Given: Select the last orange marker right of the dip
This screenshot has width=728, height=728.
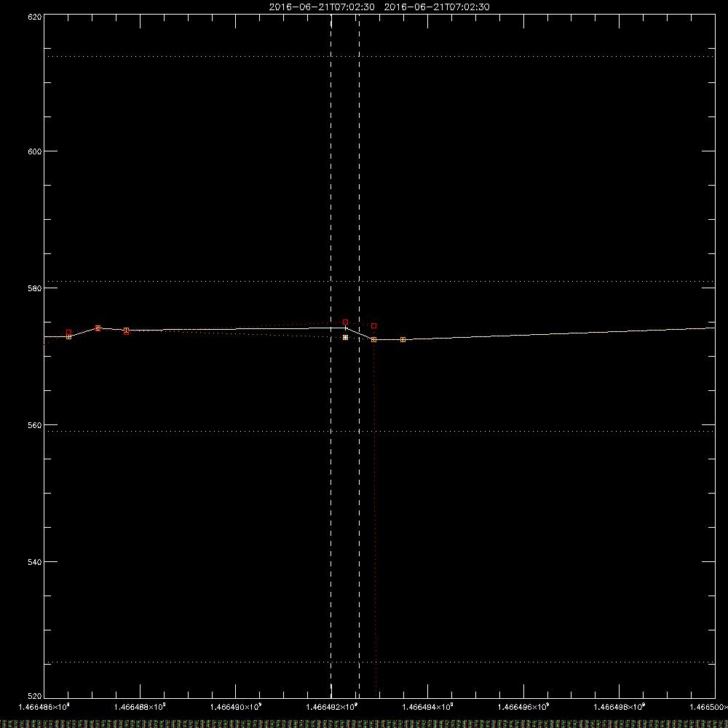Looking at the screenshot, I should pos(403,340).
